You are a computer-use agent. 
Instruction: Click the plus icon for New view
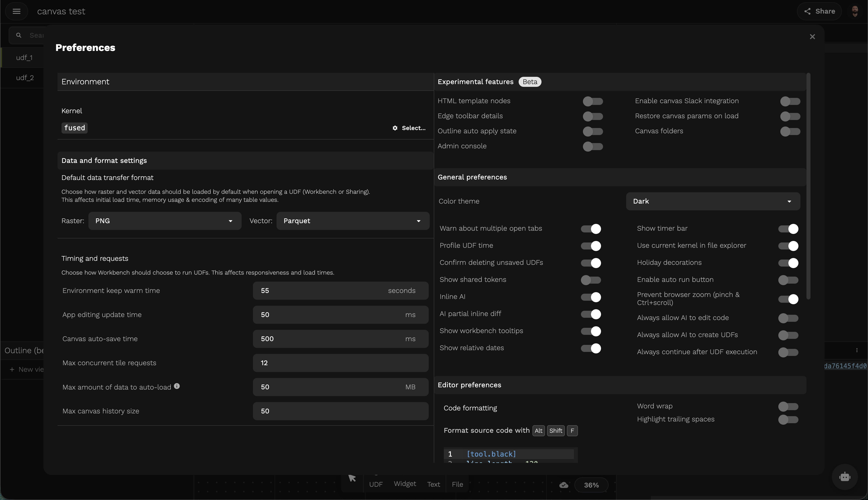point(12,369)
